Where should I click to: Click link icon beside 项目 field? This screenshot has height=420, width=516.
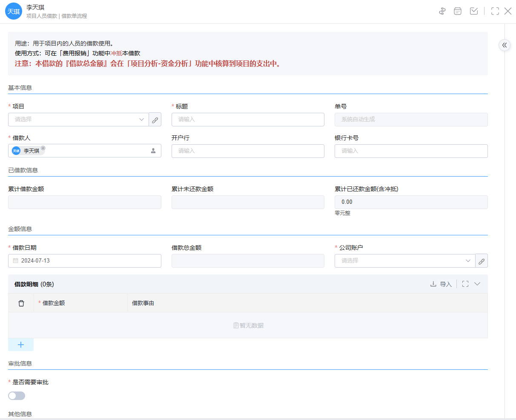coord(155,120)
